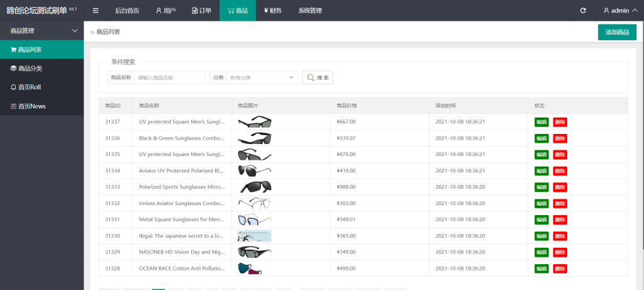Delete product 31329
This screenshot has width=644, height=290.
click(560, 252)
